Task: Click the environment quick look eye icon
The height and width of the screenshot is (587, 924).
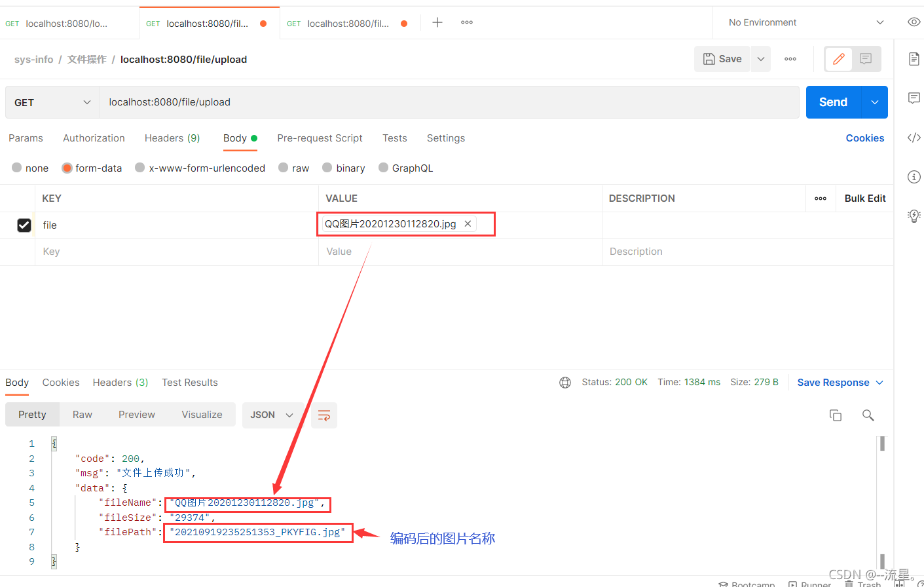Action: 914,22
